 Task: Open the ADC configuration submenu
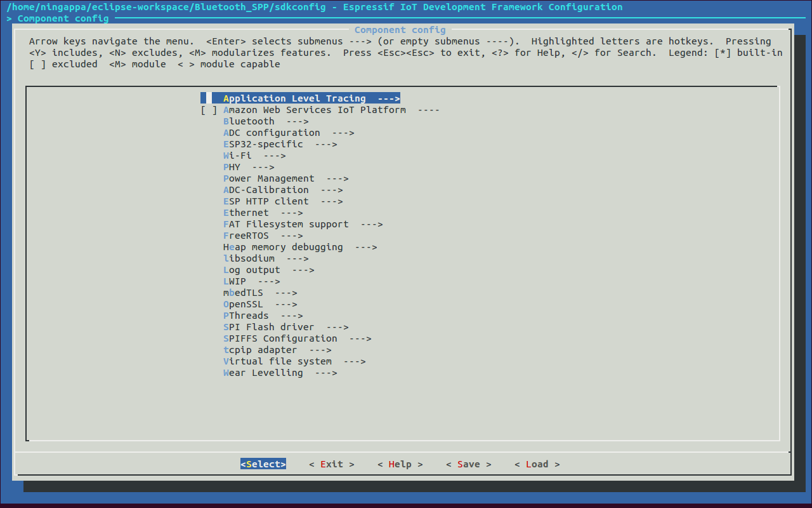[x=289, y=133]
